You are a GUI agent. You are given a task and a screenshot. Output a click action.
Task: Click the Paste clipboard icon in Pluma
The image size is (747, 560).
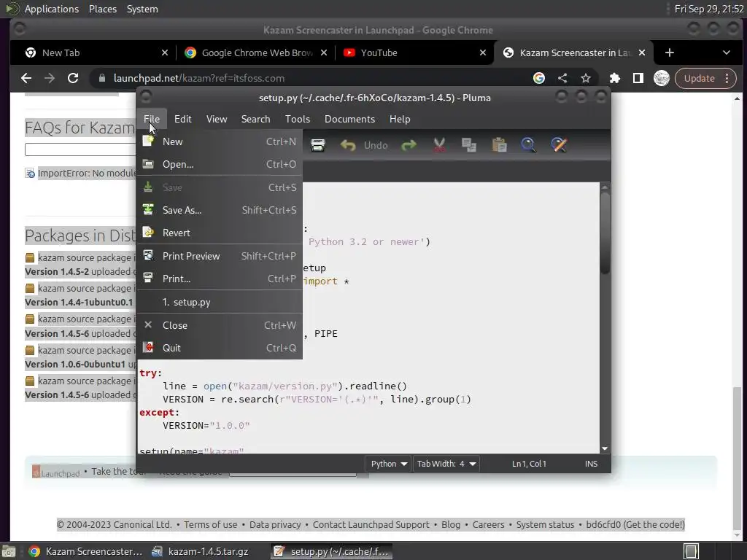499,145
